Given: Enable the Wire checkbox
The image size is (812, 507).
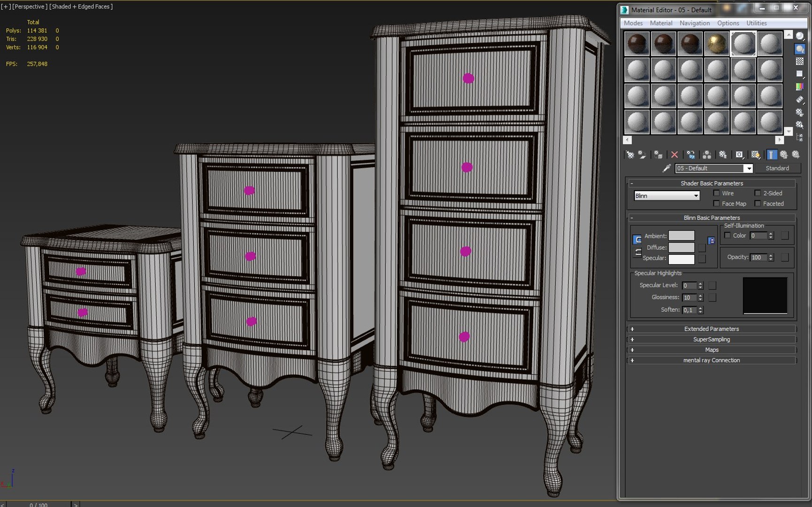Looking at the screenshot, I should [x=716, y=193].
